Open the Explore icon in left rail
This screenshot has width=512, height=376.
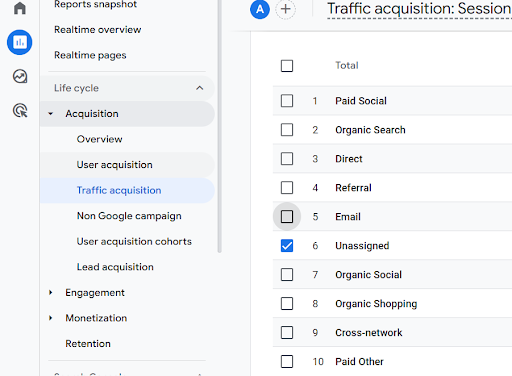(20, 76)
